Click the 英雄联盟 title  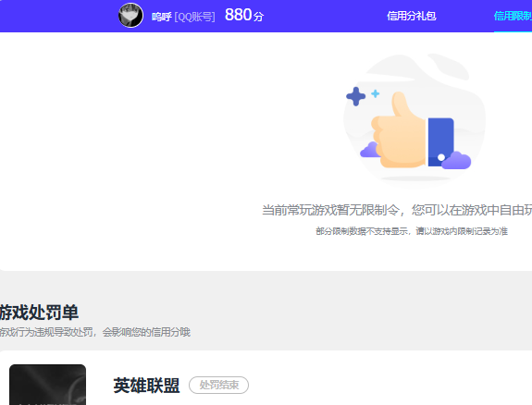[x=146, y=386]
